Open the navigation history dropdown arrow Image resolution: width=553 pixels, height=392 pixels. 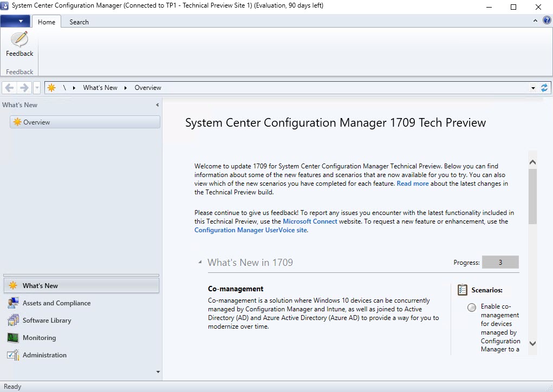pyautogui.click(x=37, y=88)
